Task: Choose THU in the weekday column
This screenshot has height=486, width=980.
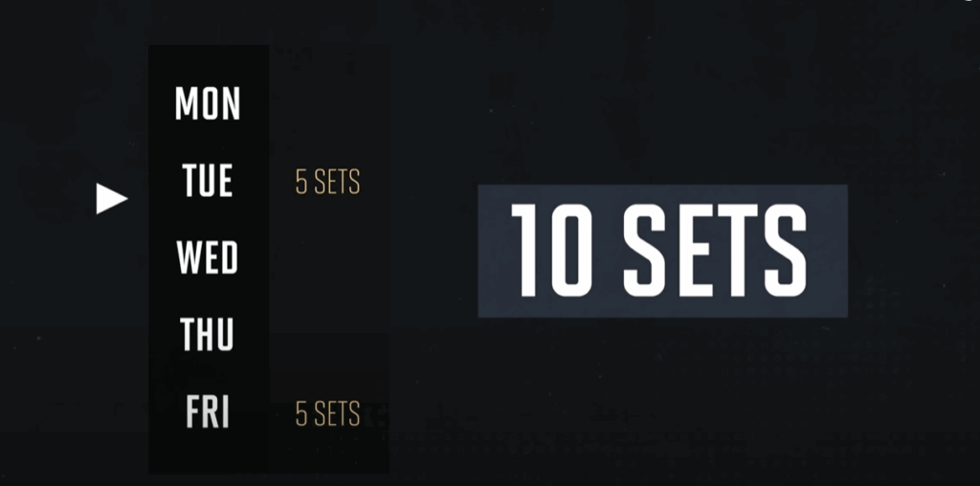Action: pyautogui.click(x=207, y=334)
